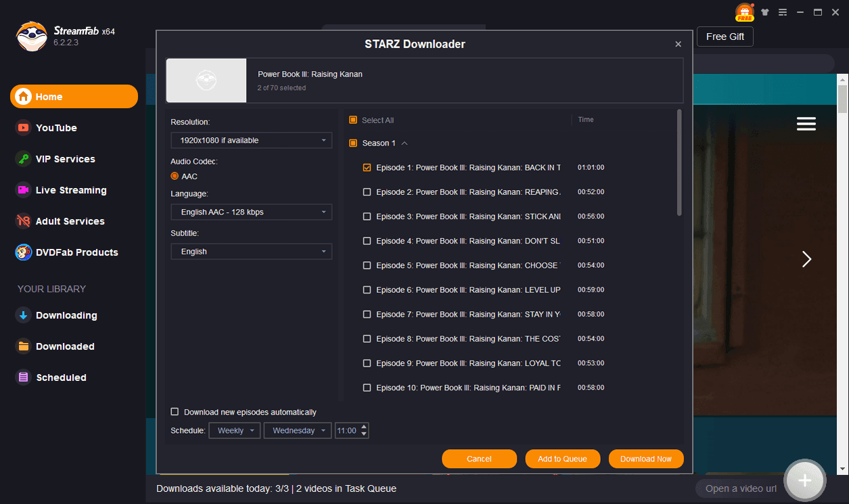This screenshot has height=504, width=849.
Task: Click the YouTube sidebar icon
Action: [x=24, y=128]
